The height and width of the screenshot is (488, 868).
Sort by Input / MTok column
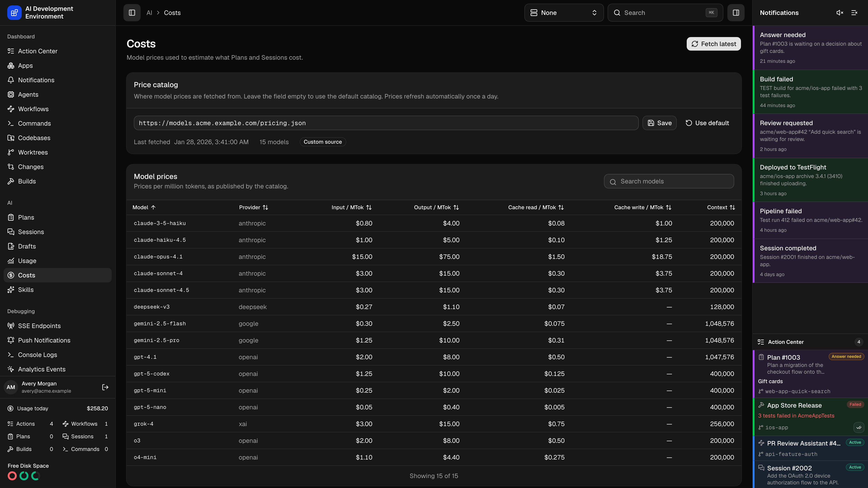(351, 207)
